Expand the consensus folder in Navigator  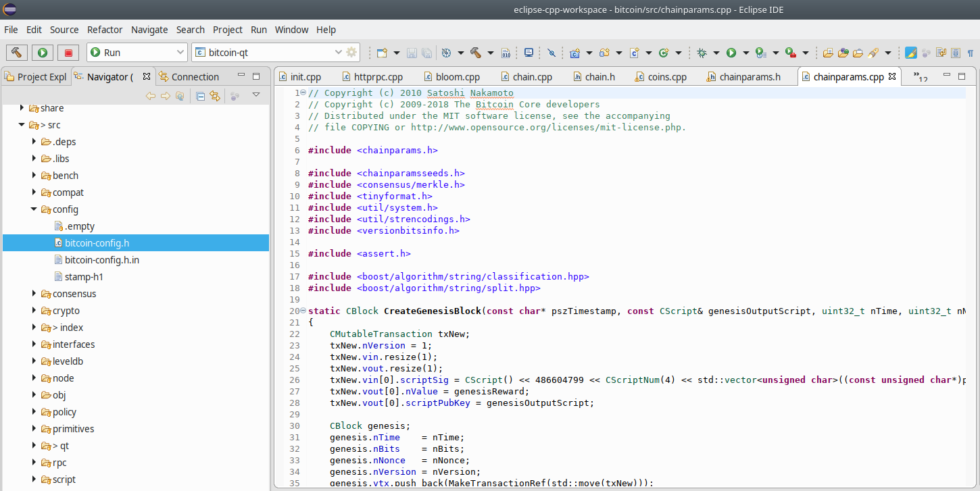pyautogui.click(x=34, y=294)
